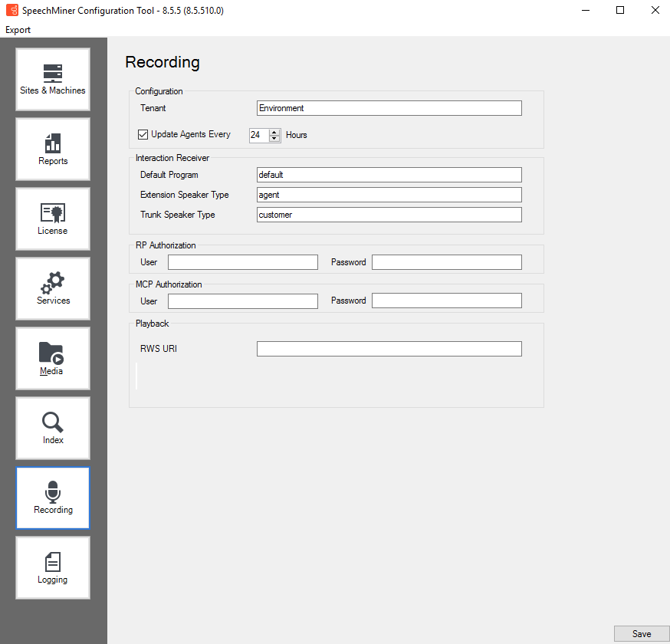The width and height of the screenshot is (670, 644).
Task: Select the License certificate icon
Action: click(x=53, y=213)
